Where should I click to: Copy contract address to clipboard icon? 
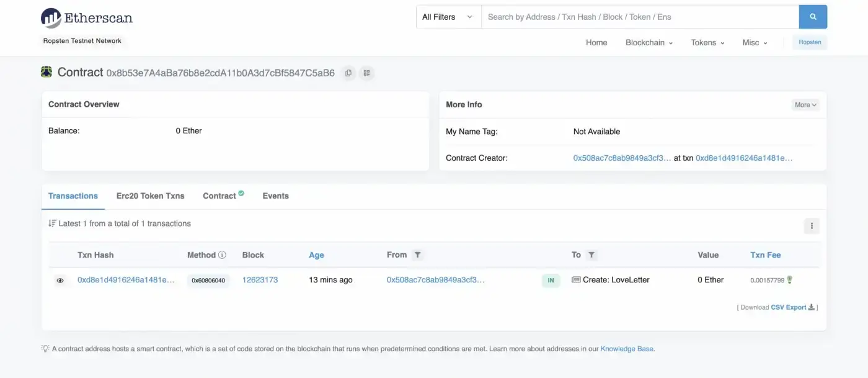tap(348, 73)
